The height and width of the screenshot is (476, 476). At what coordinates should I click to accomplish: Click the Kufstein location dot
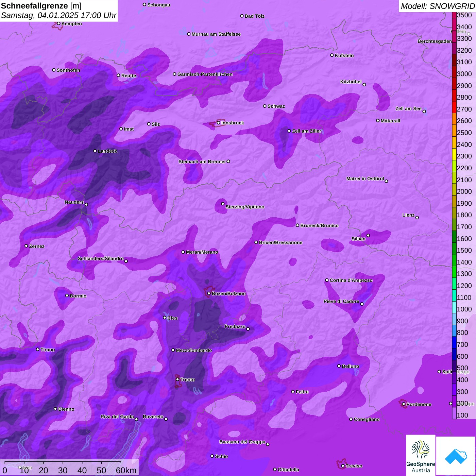332,55
